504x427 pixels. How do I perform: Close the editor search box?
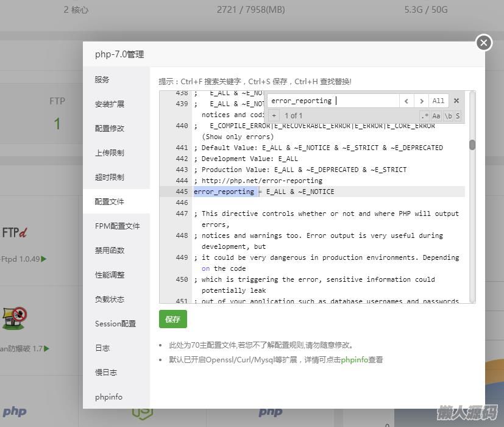click(456, 101)
